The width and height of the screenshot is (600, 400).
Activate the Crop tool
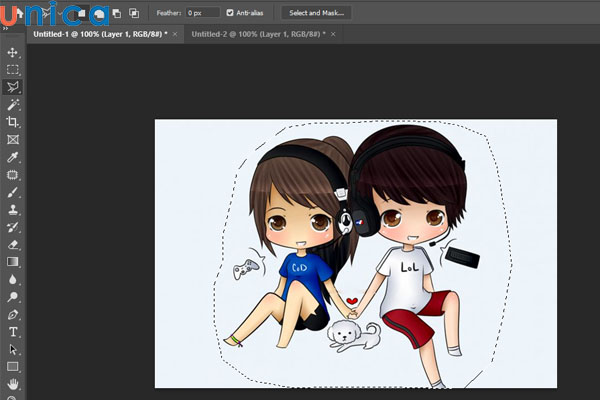[13, 122]
